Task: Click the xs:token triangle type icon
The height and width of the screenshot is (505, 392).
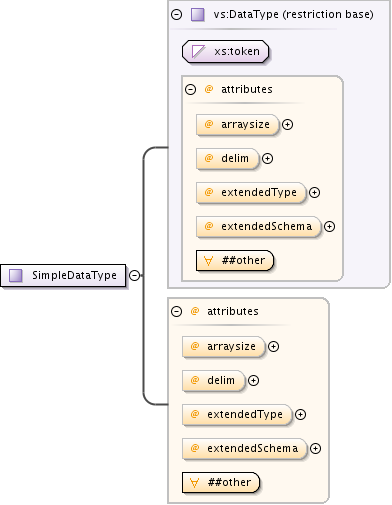Action: (198, 52)
